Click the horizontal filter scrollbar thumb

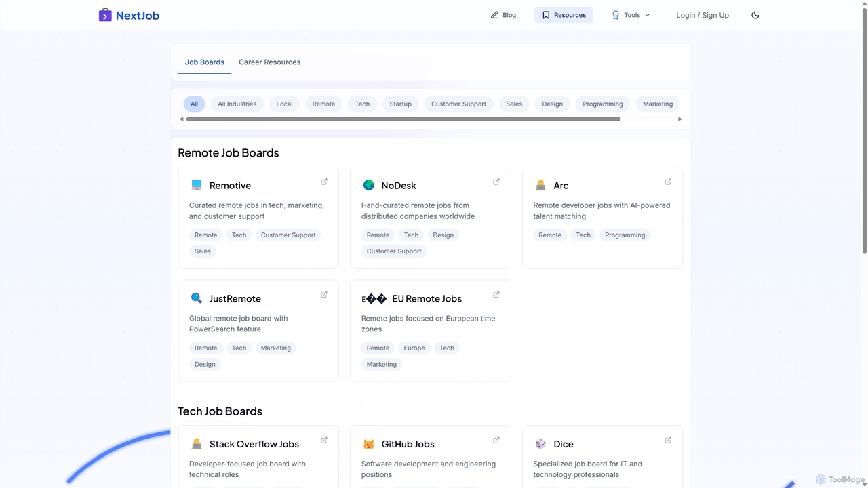(403, 119)
